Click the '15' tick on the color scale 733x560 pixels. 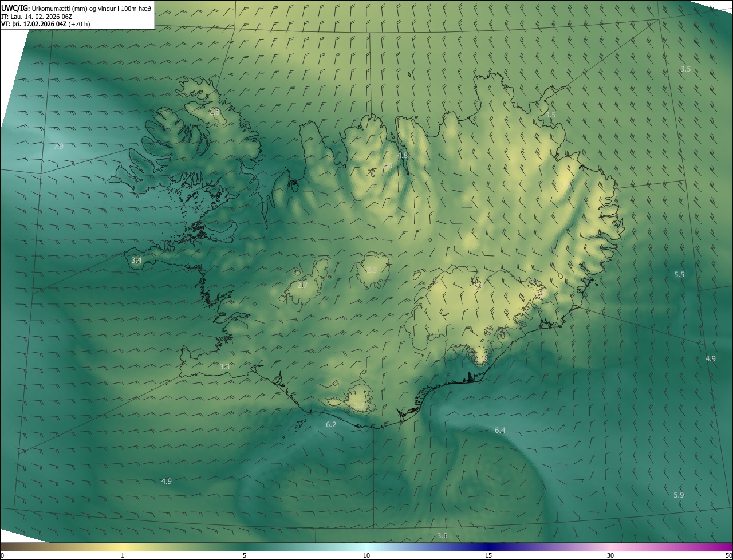tap(488, 555)
